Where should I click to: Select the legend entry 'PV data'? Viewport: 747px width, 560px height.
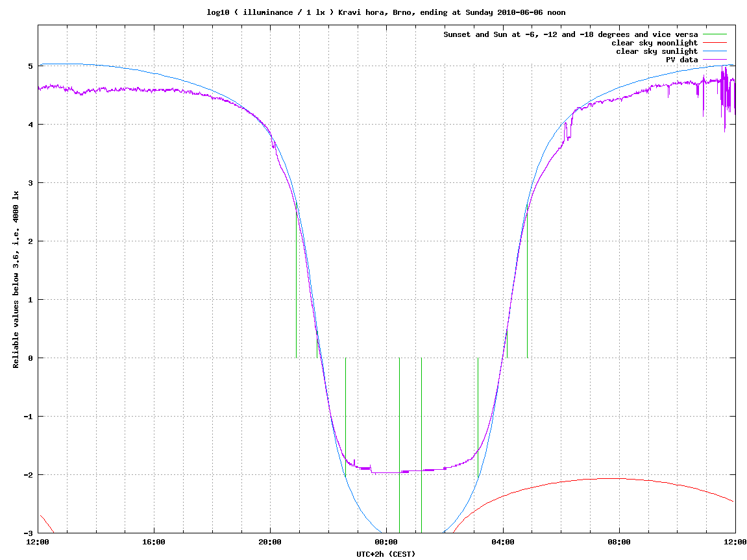click(681, 60)
